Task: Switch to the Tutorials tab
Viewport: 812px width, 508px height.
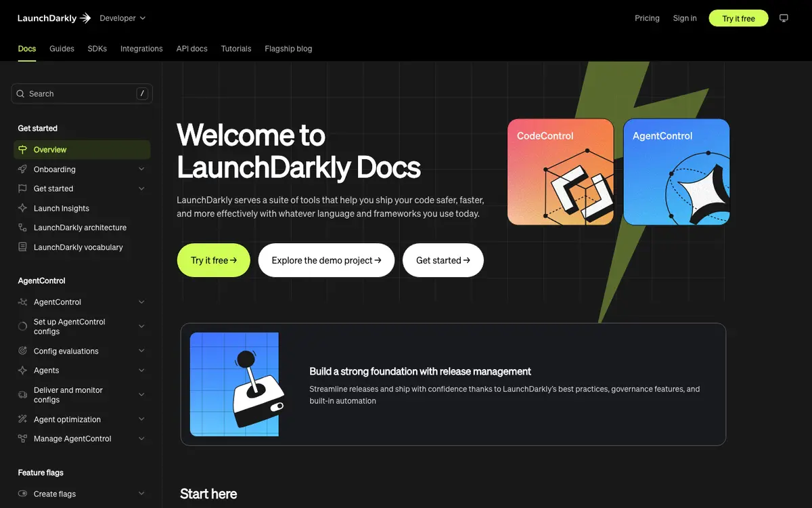Action: (236, 49)
